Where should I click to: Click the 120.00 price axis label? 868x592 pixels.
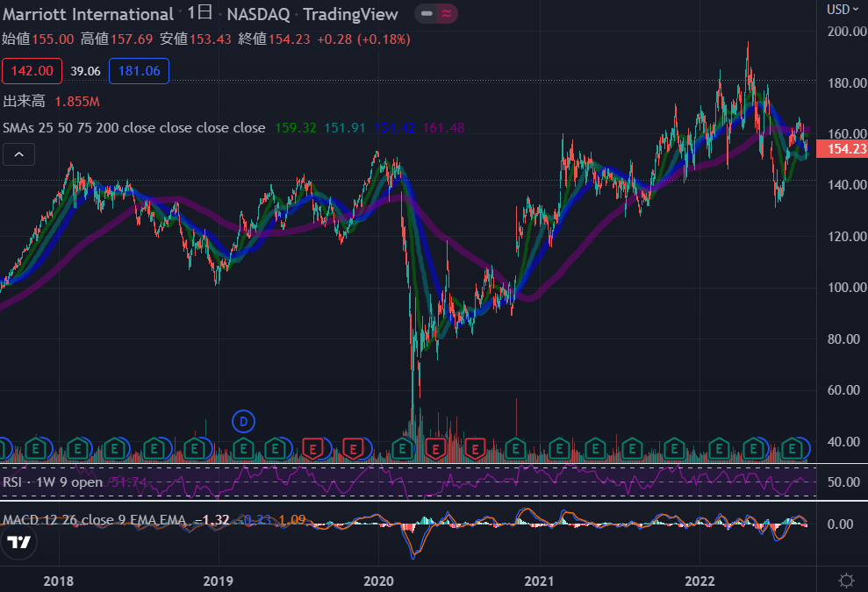847,236
